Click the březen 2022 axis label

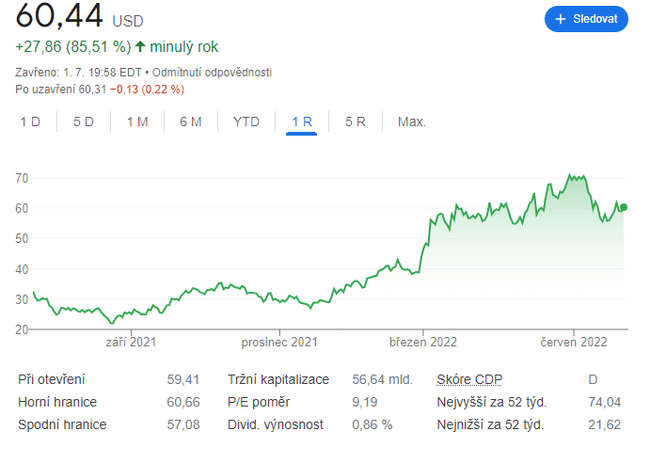tap(423, 342)
